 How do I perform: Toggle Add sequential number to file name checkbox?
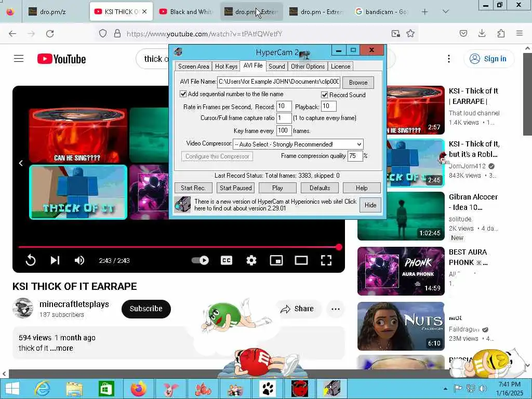tap(183, 94)
